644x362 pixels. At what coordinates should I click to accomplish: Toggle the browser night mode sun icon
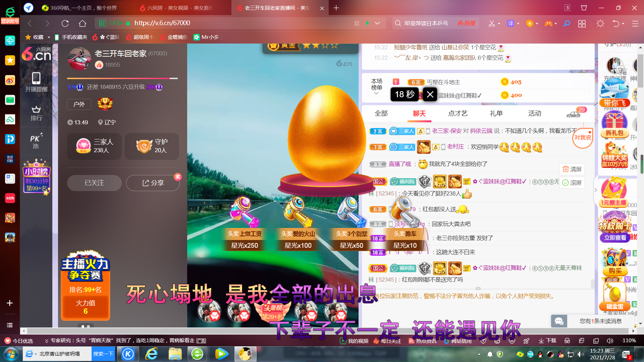600,23
